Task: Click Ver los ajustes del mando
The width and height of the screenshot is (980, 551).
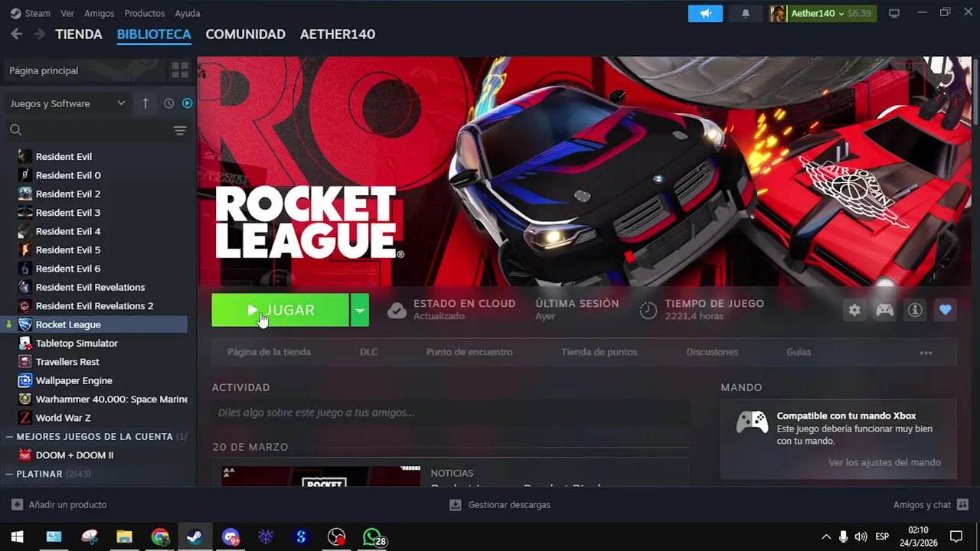Action: pos(884,462)
